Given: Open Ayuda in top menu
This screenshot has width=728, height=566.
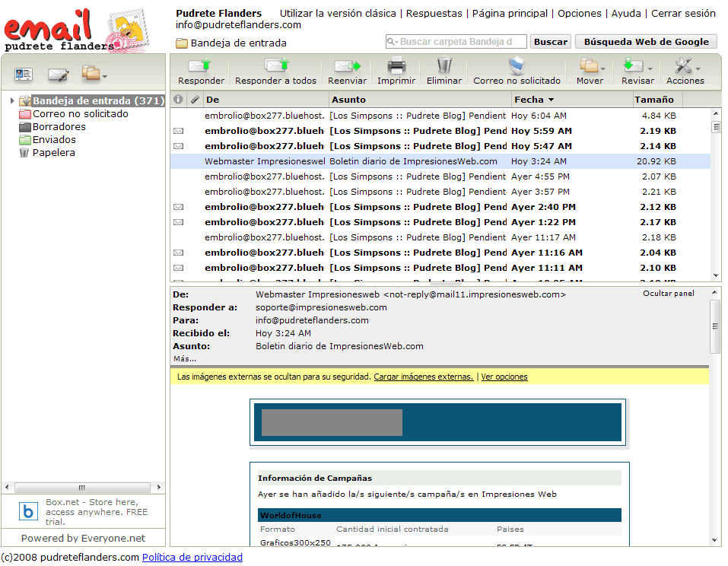Looking at the screenshot, I should click(x=626, y=14).
